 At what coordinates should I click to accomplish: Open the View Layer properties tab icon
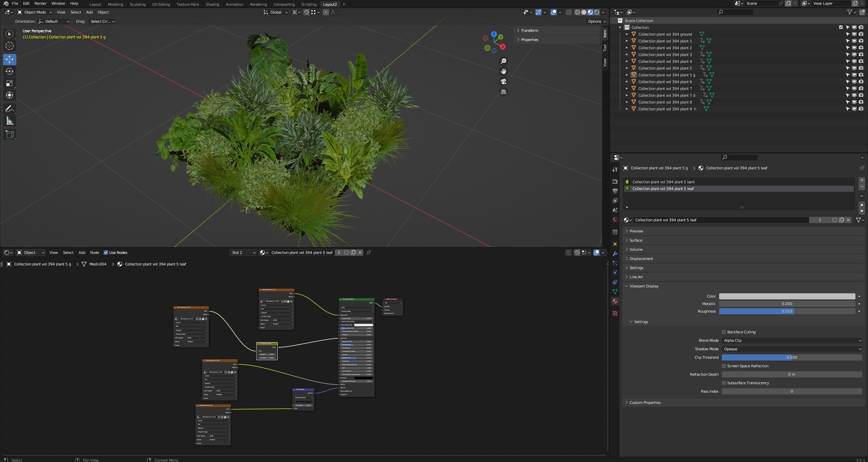pos(615,200)
